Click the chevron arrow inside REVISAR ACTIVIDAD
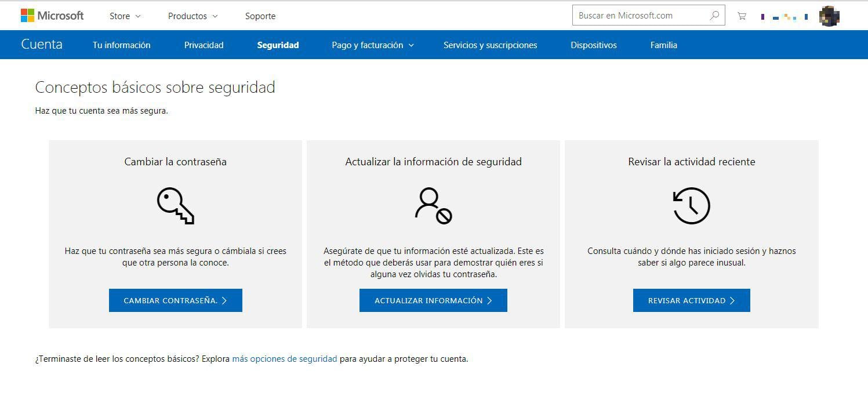The image size is (868, 414). click(x=732, y=300)
